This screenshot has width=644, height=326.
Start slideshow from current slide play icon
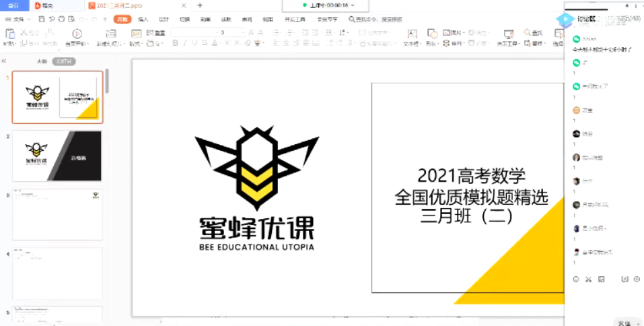tap(77, 34)
